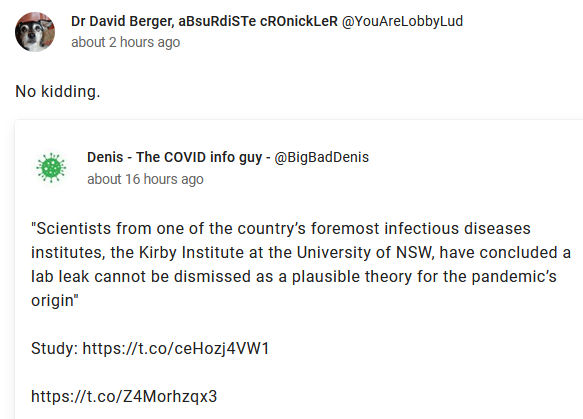Open link t.co/Z4Morhzqx3

coord(124,396)
